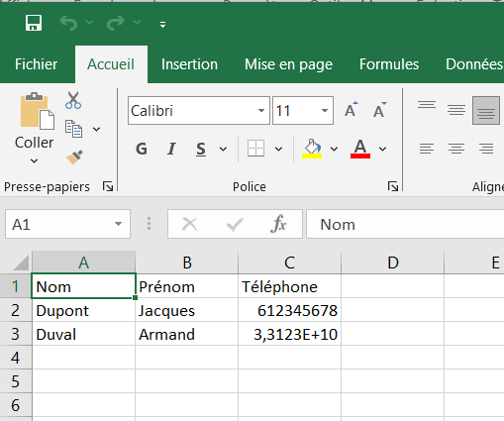Expand underline style options arrow
The height and width of the screenshot is (421, 504).
click(223, 150)
